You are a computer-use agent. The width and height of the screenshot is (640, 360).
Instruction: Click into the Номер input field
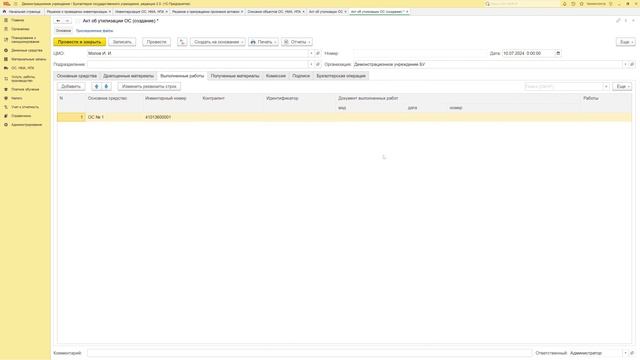coord(420,53)
